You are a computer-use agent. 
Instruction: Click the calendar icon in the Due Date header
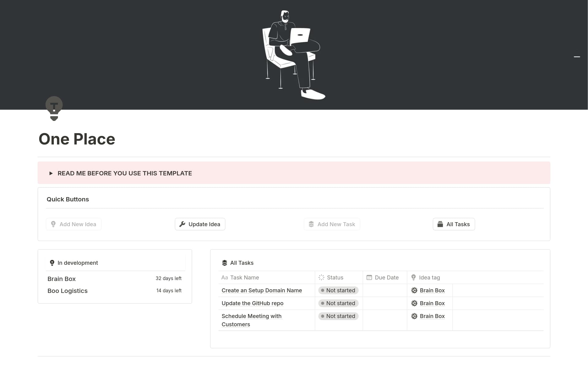click(369, 277)
